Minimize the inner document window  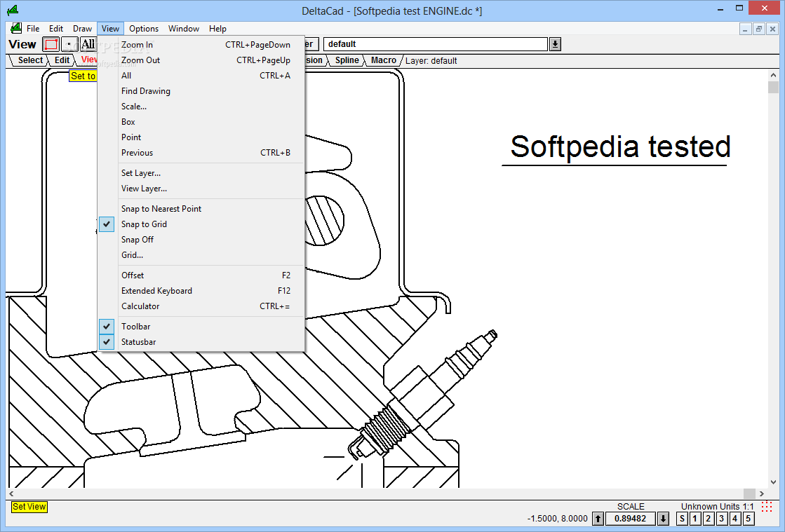746,29
